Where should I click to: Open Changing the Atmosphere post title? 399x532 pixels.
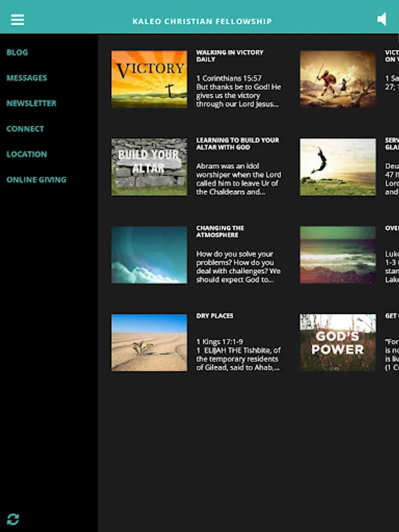pos(220,231)
